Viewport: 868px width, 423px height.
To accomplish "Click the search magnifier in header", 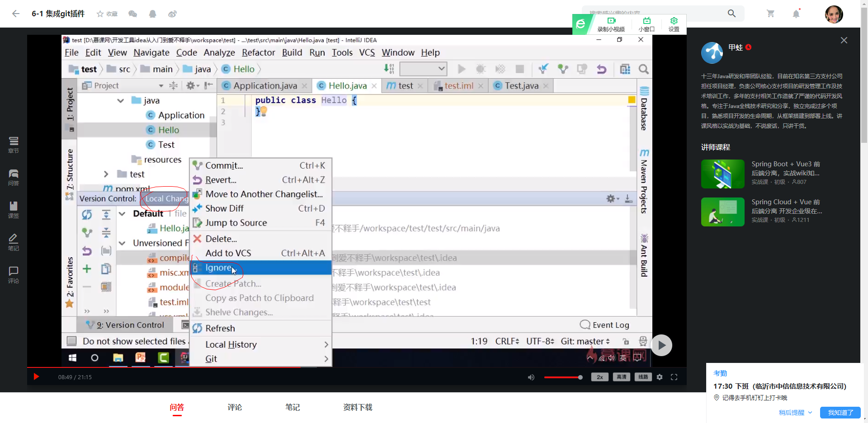I will pos(731,14).
